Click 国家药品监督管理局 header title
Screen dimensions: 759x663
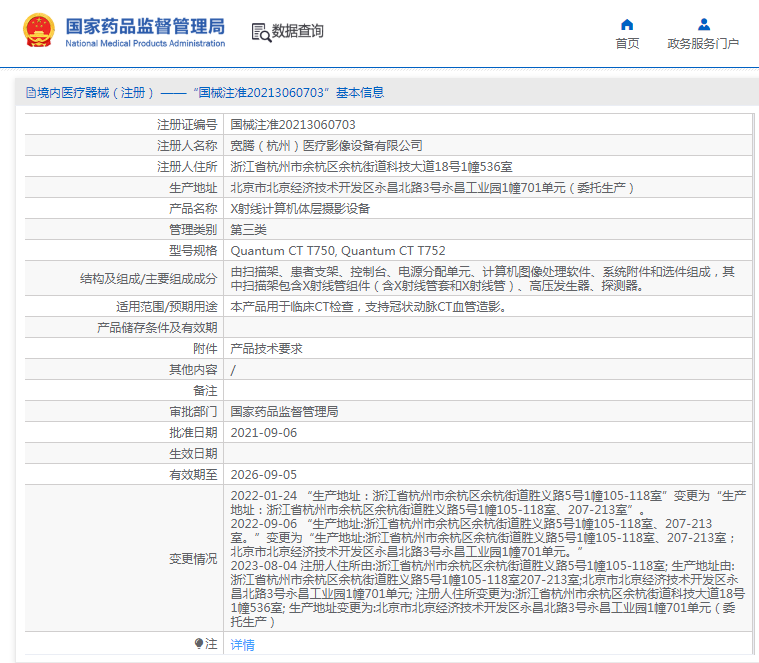click(x=145, y=26)
